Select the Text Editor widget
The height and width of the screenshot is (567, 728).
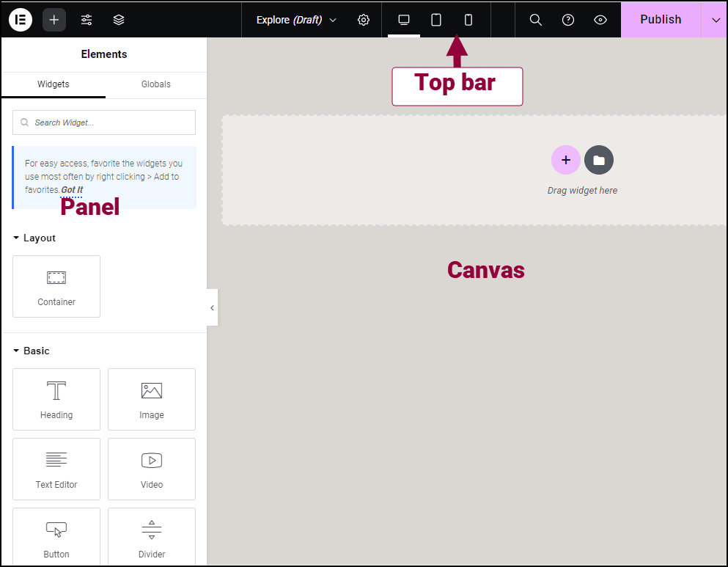tap(56, 469)
